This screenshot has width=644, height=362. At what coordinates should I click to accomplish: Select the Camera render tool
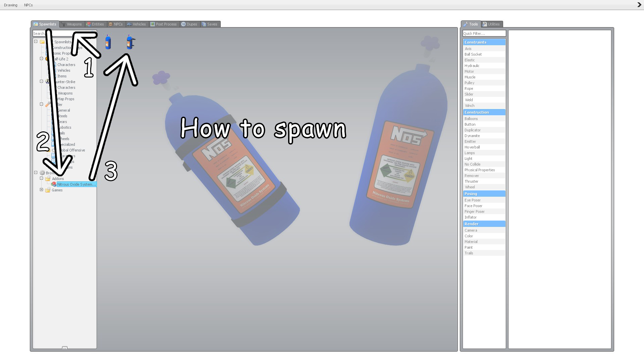484,230
